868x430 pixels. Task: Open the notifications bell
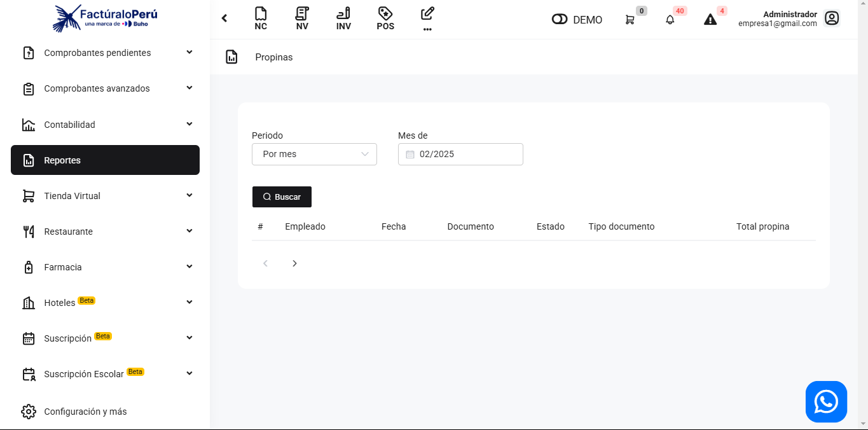click(670, 20)
